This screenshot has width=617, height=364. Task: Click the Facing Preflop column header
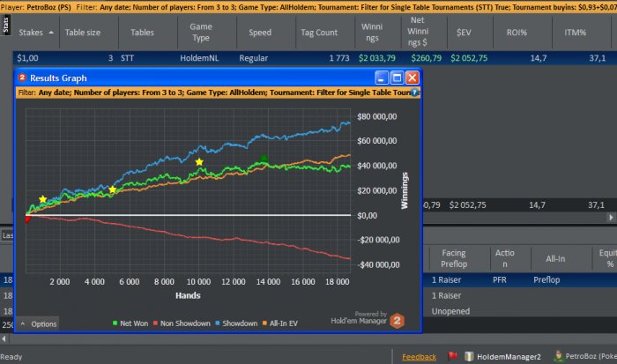(454, 258)
